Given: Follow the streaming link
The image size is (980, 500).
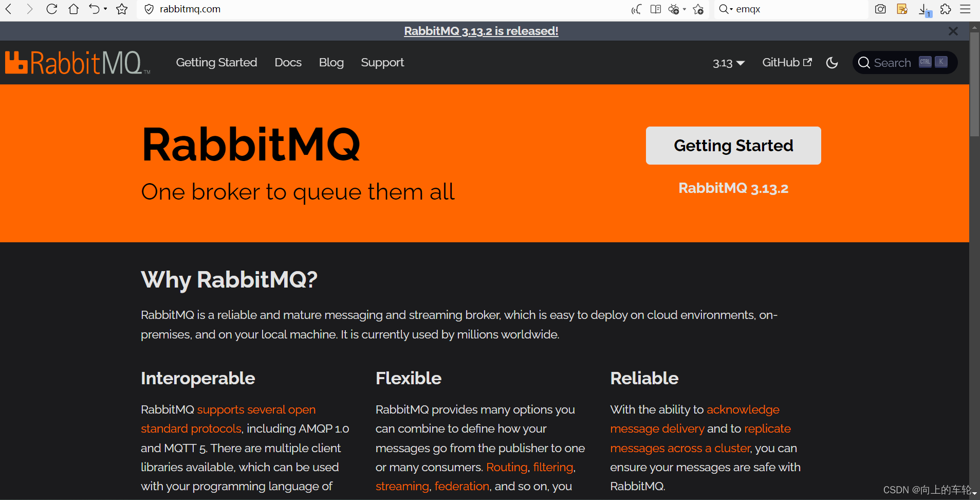Looking at the screenshot, I should click(402, 486).
